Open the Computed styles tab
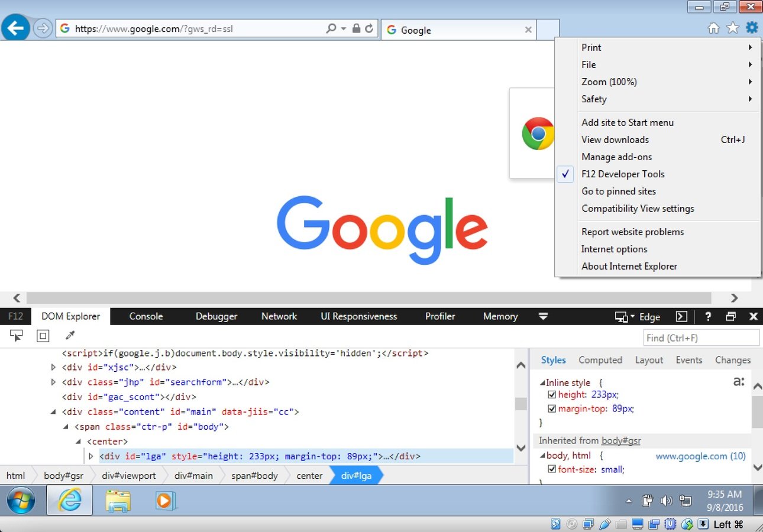Viewport: 763px width, 532px height. [x=600, y=360]
